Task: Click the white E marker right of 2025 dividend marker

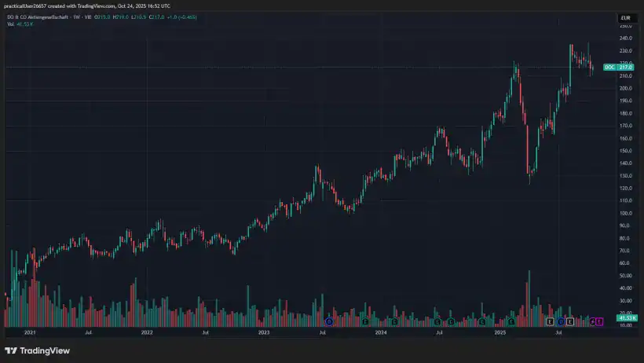Action: coord(570,321)
